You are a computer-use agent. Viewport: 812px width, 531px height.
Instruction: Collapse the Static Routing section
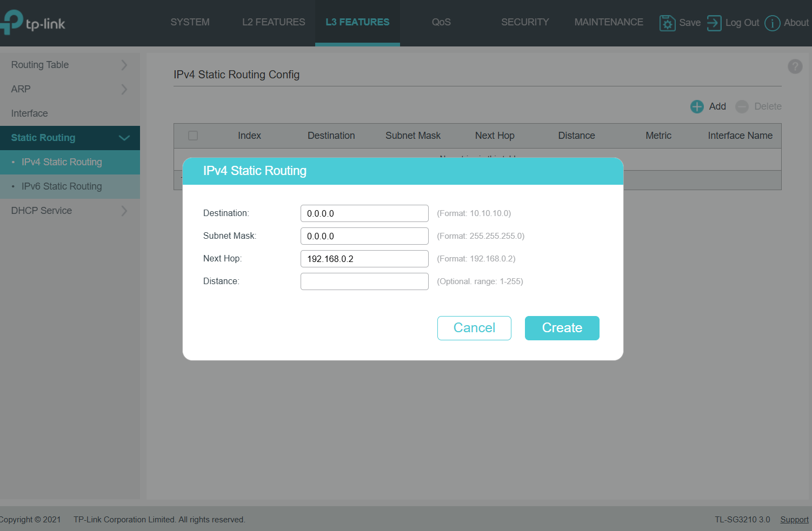(x=124, y=138)
